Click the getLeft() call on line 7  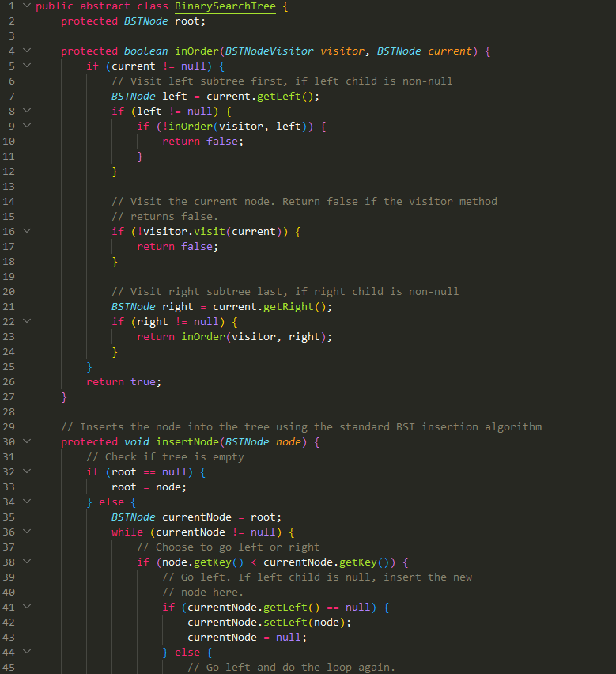tap(285, 97)
